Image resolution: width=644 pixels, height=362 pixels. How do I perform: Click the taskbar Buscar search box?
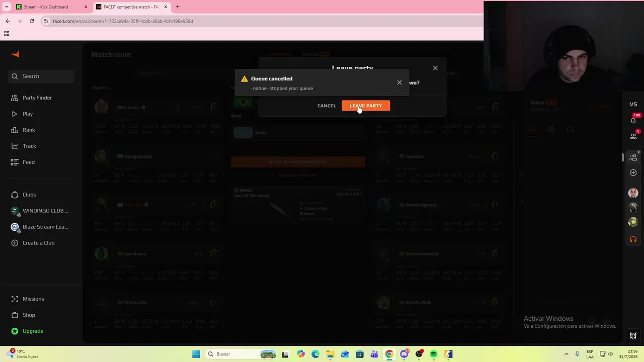[242, 354]
